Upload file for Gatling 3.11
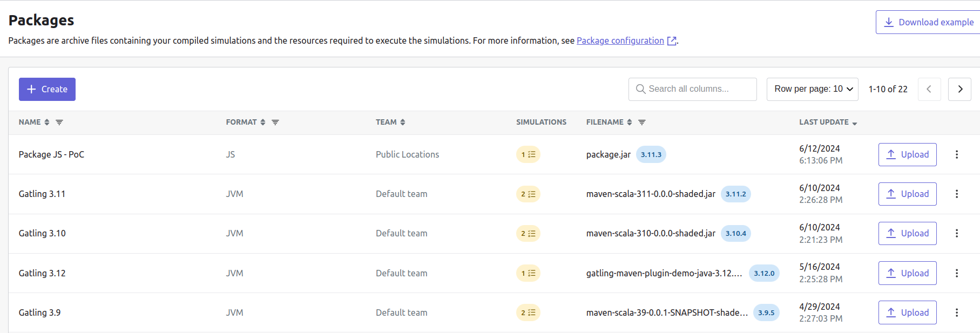This screenshot has height=333, width=980. (x=908, y=194)
